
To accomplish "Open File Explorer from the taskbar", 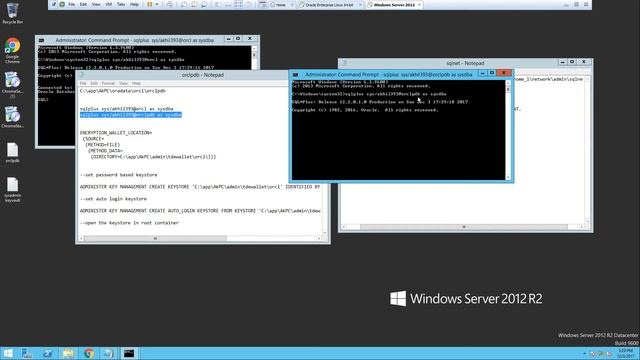I will point(68,353).
